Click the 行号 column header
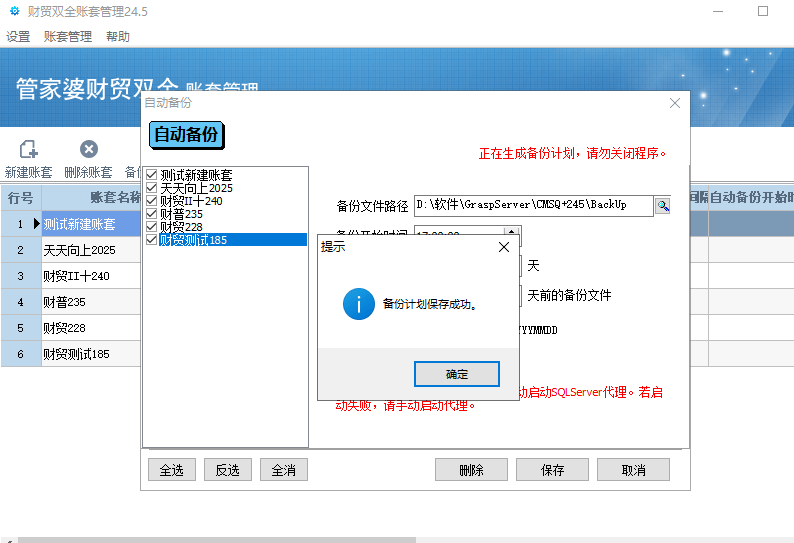The width and height of the screenshot is (794, 543). coord(21,198)
